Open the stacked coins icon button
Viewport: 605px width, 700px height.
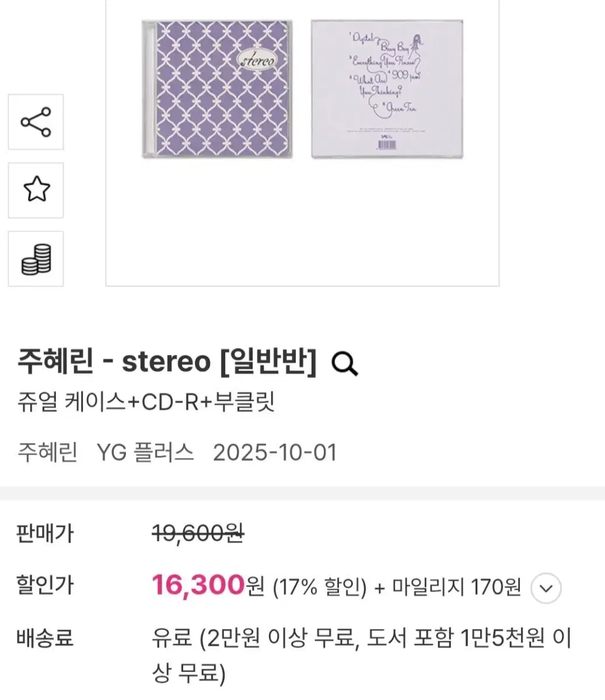[36, 259]
